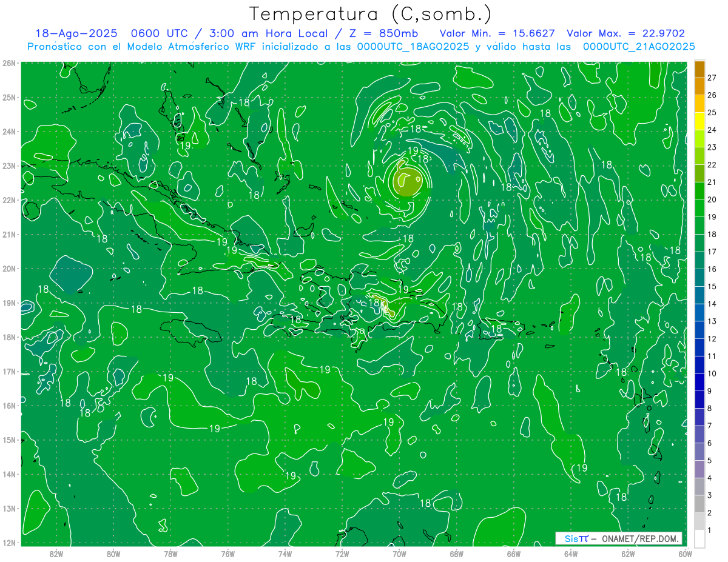Click 'Valor Min. = 15.6627' text
The height and width of the screenshot is (562, 728).
coord(497,34)
